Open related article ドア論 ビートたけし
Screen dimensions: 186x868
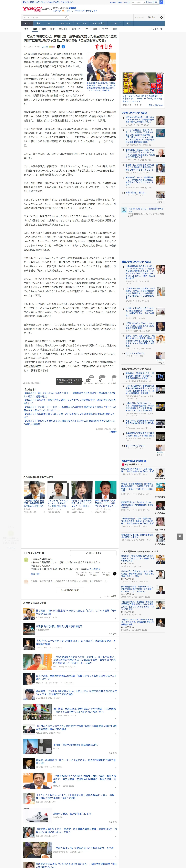tap(69, 409)
